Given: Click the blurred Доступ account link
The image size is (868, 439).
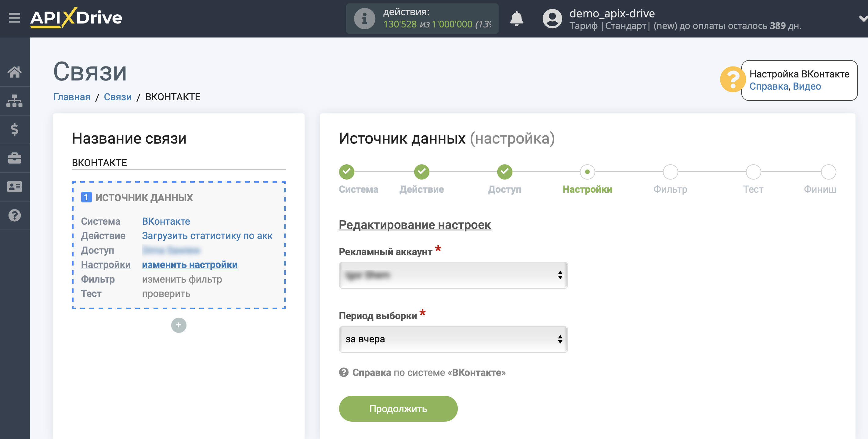Looking at the screenshot, I should point(171,250).
